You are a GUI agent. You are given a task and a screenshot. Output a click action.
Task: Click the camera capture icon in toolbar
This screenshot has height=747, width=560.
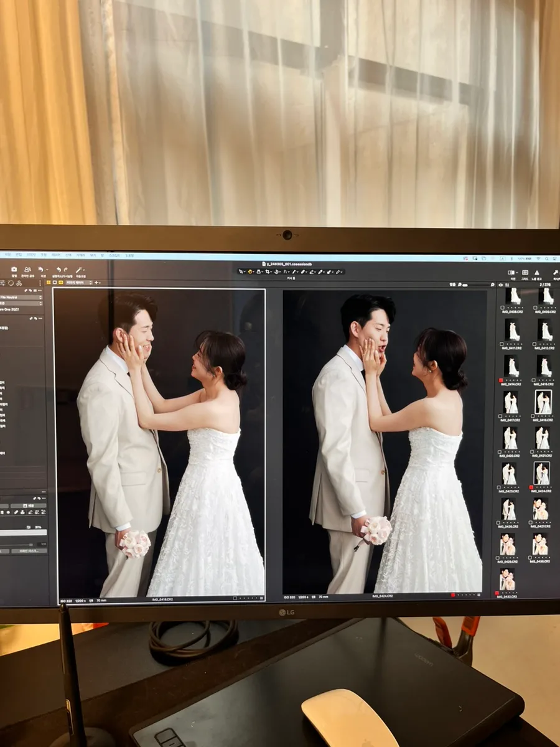click(14, 270)
